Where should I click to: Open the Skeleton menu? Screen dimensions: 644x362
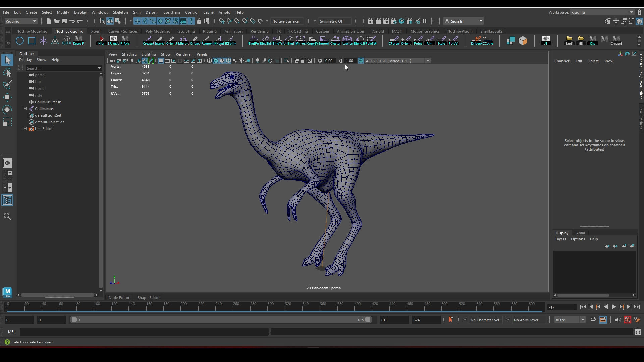point(120,12)
